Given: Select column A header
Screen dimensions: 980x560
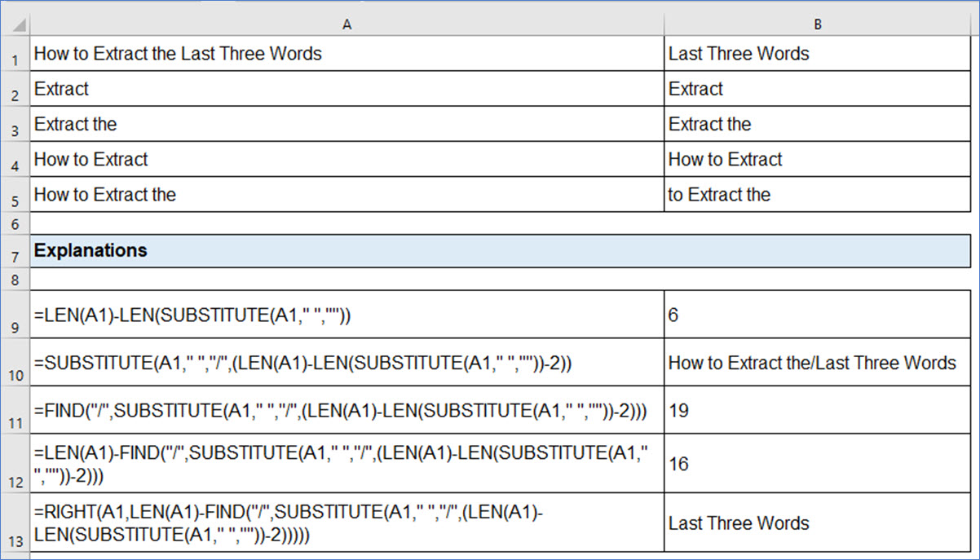Looking at the screenshot, I should 347,24.
